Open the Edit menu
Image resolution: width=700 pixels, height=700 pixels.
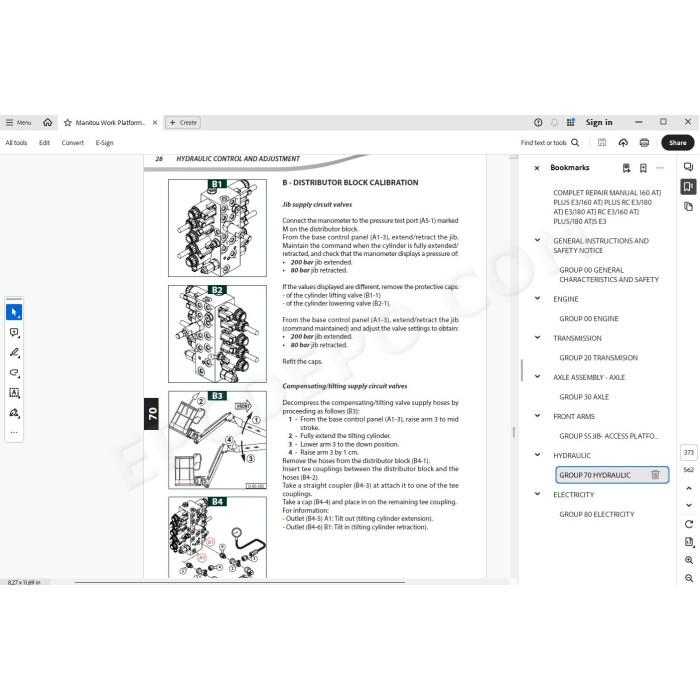(x=44, y=143)
